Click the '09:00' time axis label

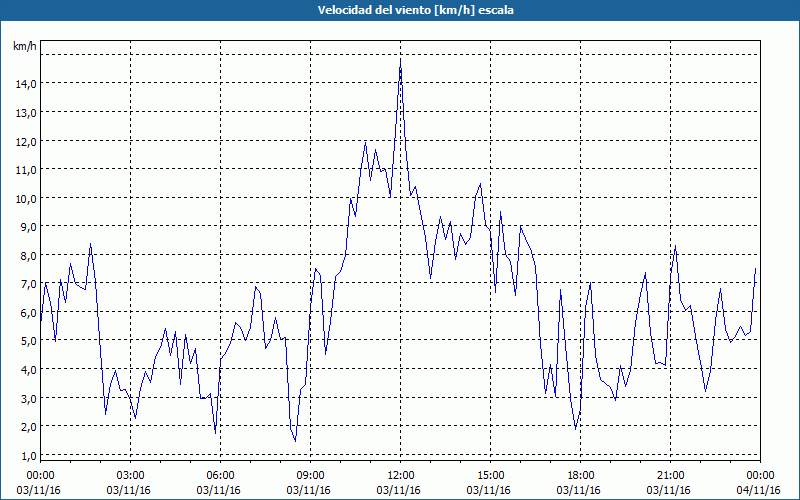(310, 476)
